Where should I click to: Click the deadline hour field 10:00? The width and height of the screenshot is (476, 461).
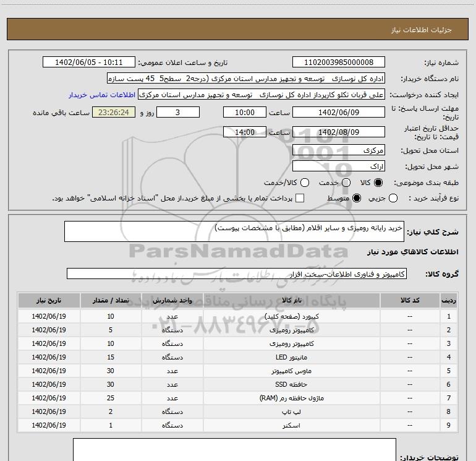245,112
